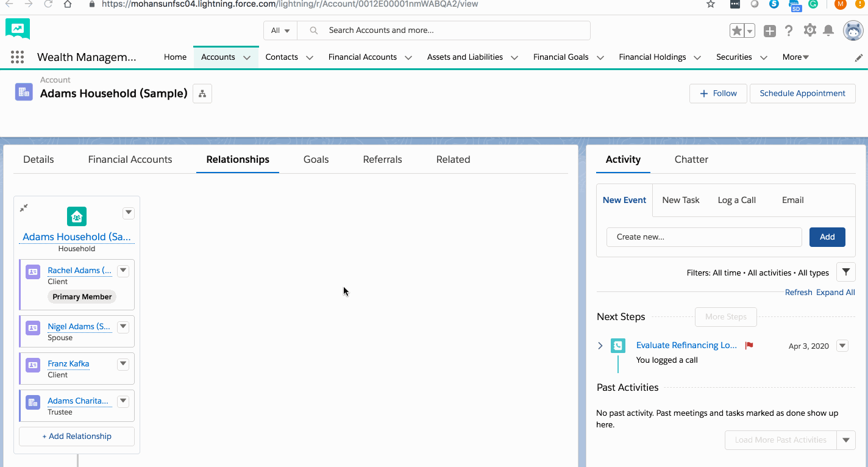Click the logged call phone icon

618,346
